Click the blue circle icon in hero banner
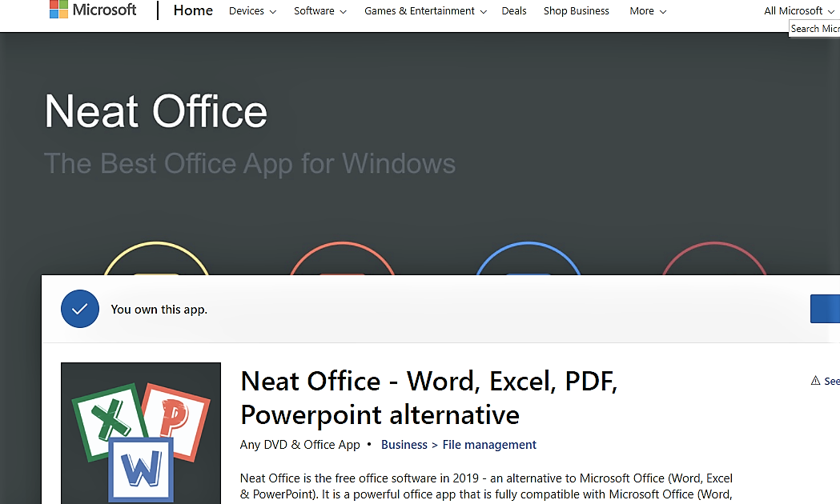The width and height of the screenshot is (840, 504). (529, 258)
